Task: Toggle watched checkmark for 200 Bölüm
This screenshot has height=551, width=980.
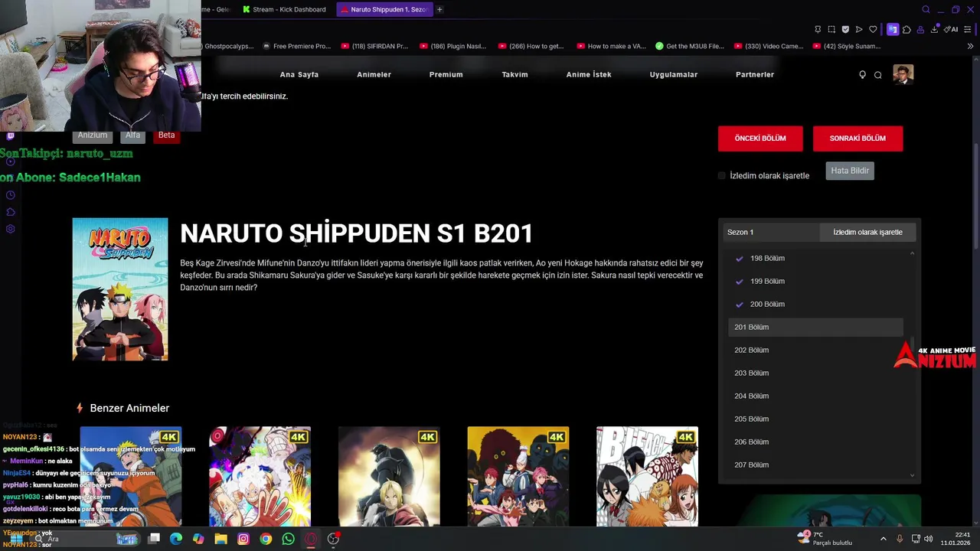Action: click(x=740, y=305)
